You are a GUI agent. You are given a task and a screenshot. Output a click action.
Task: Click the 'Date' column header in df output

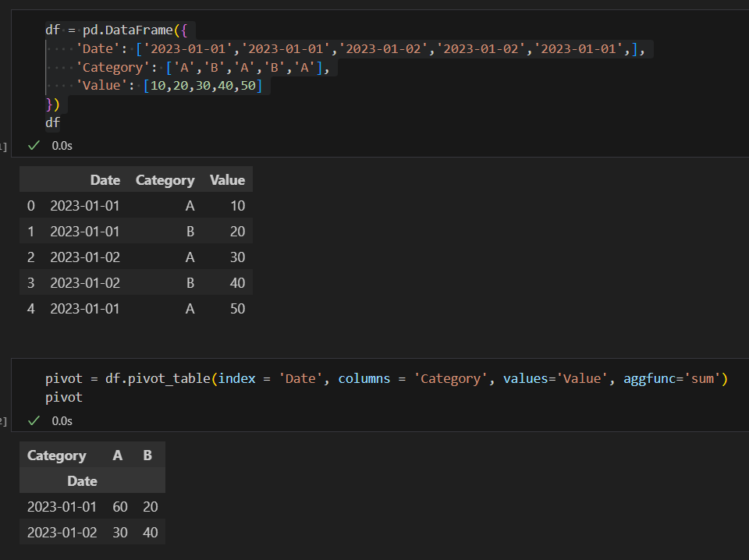tap(105, 180)
